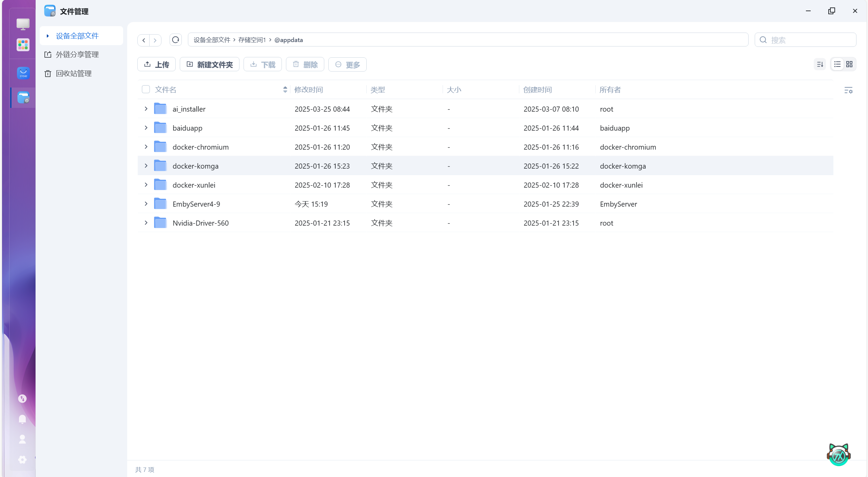
Task: Open the app store icon in dock
Action: 23,73
